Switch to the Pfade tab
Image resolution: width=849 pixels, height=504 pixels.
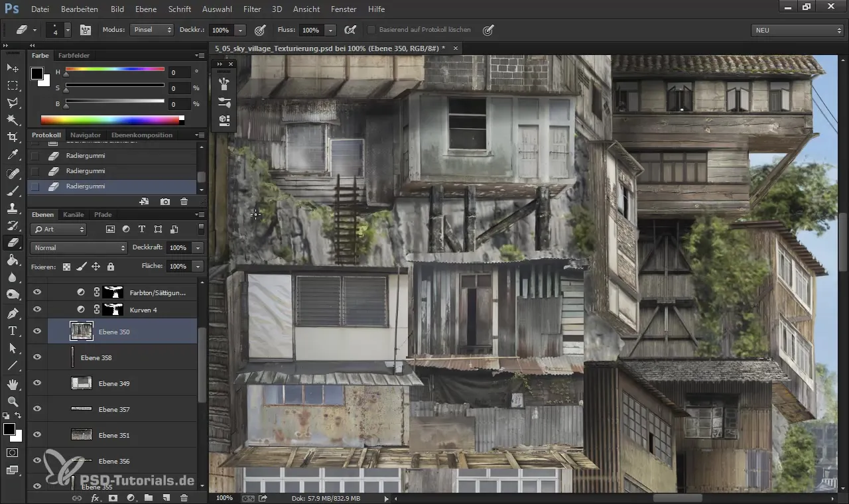(x=103, y=214)
